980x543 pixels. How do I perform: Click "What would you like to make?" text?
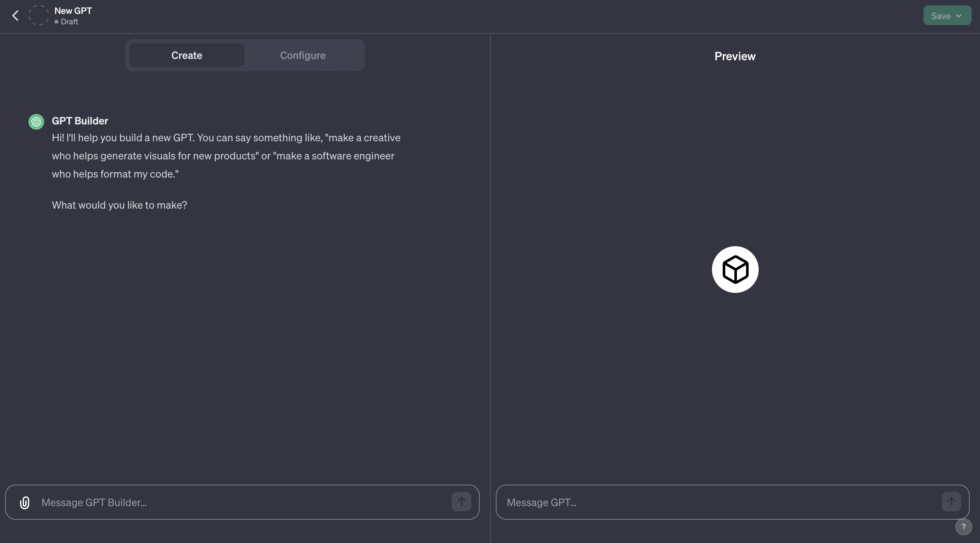tap(120, 205)
